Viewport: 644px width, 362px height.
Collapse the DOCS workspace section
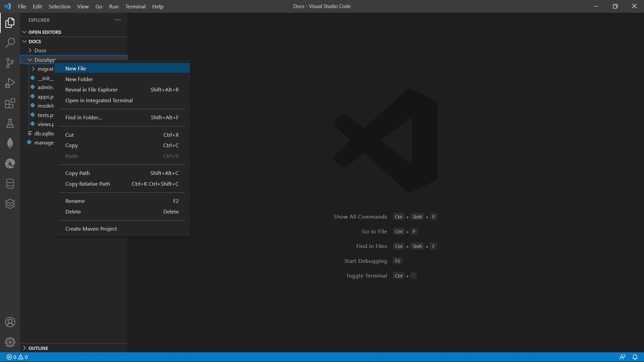[x=35, y=42]
